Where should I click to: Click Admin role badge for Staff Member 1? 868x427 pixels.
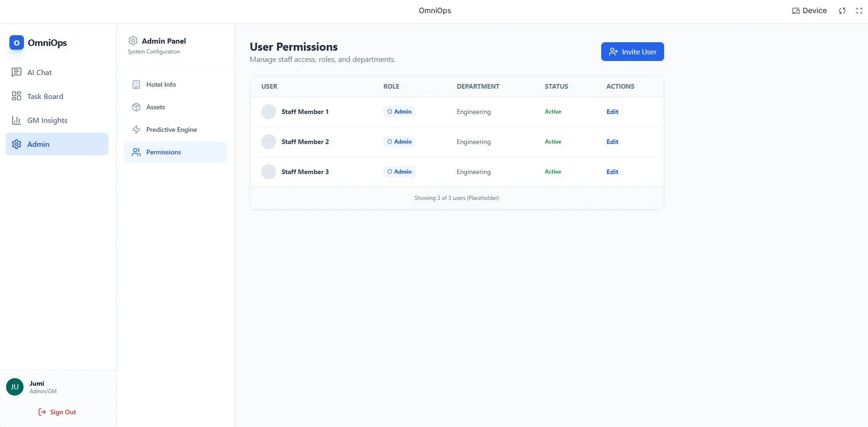[399, 112]
